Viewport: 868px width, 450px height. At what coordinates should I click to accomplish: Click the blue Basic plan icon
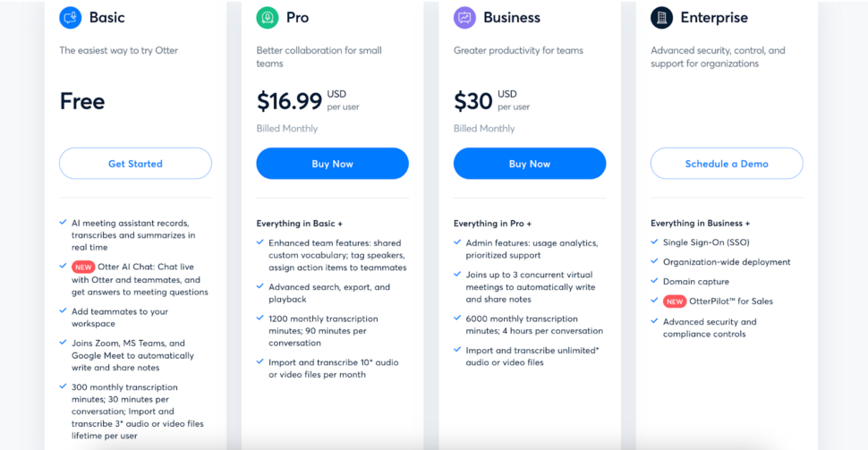click(x=71, y=18)
